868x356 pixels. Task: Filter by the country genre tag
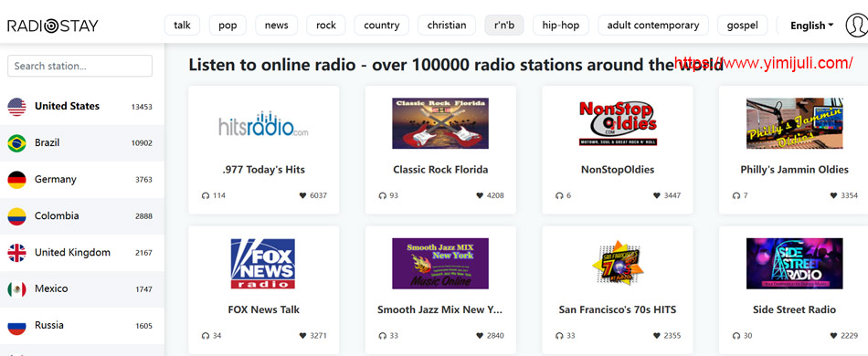point(381,26)
